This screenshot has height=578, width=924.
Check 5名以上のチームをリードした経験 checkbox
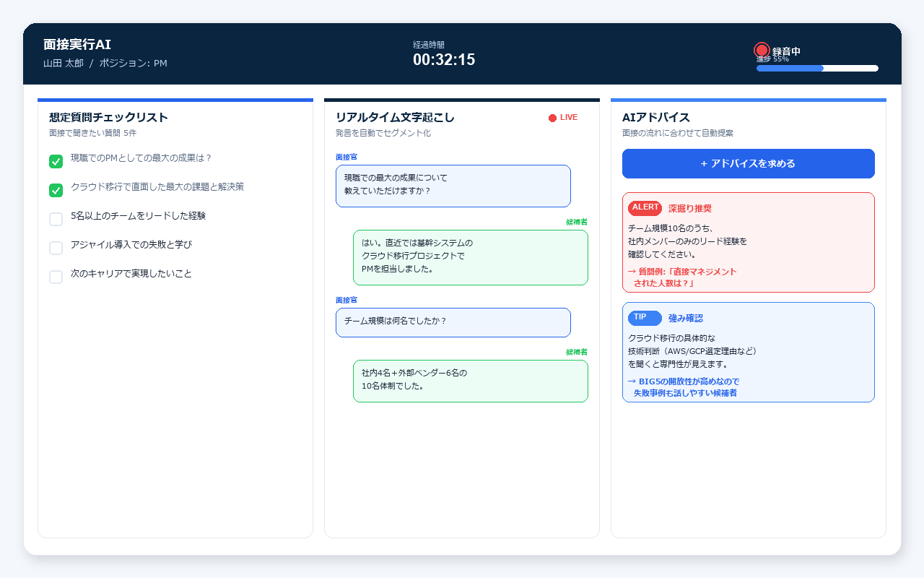click(x=56, y=219)
